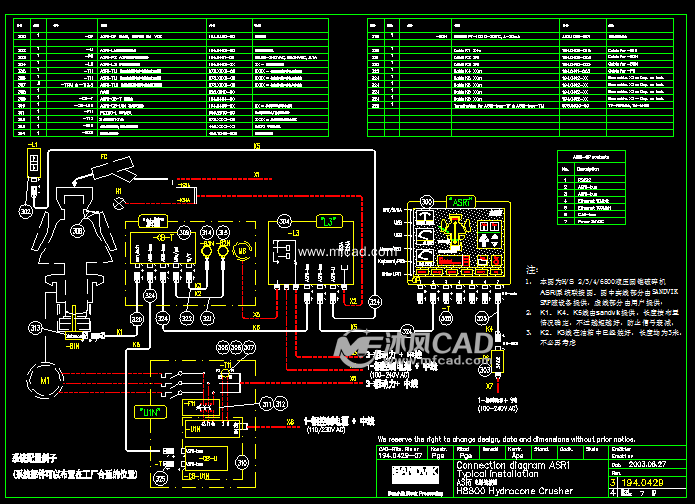Click the circled 302 callout

click(x=26, y=211)
